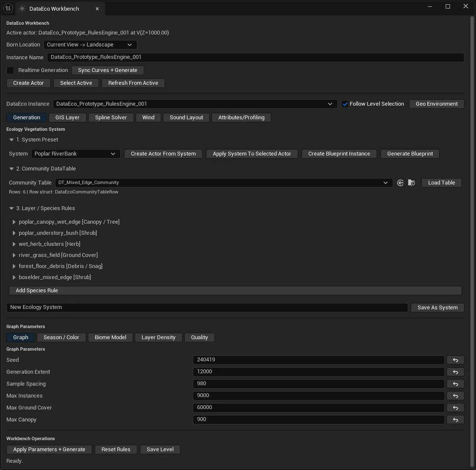Reset Generation Extent to default
Viewport: 476px width, 470px height.
tap(456, 372)
